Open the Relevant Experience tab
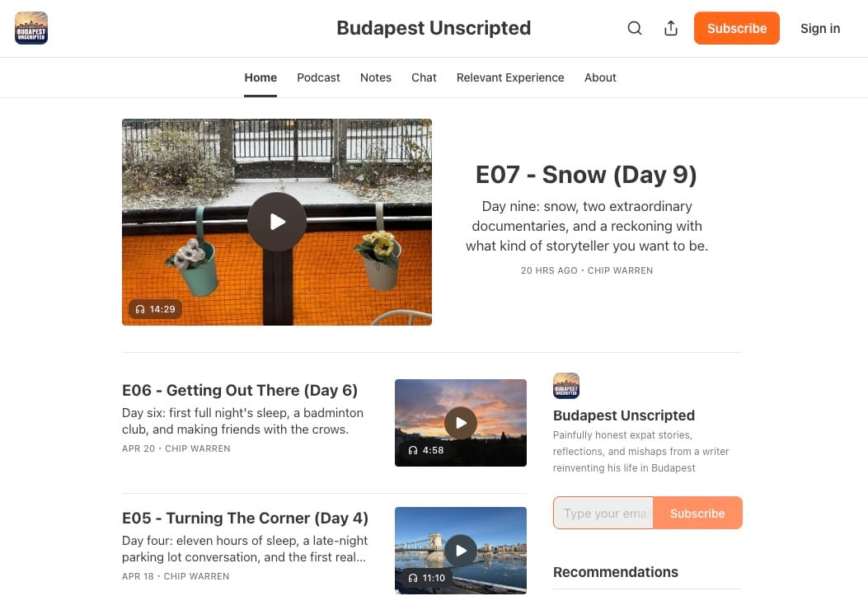The width and height of the screenshot is (868, 596). click(510, 77)
